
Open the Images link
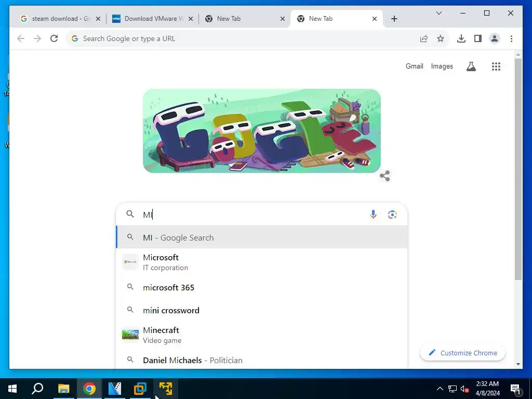442,66
